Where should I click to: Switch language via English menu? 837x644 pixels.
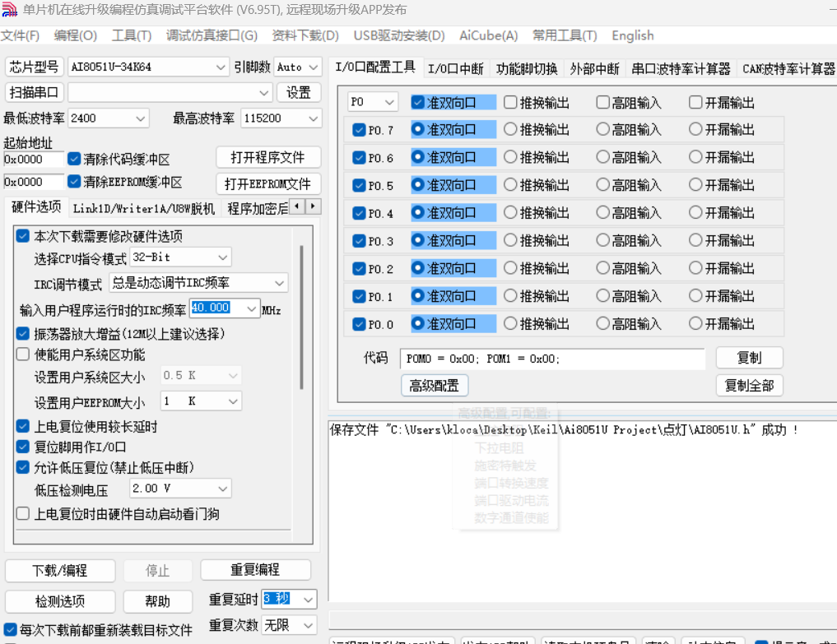point(633,35)
